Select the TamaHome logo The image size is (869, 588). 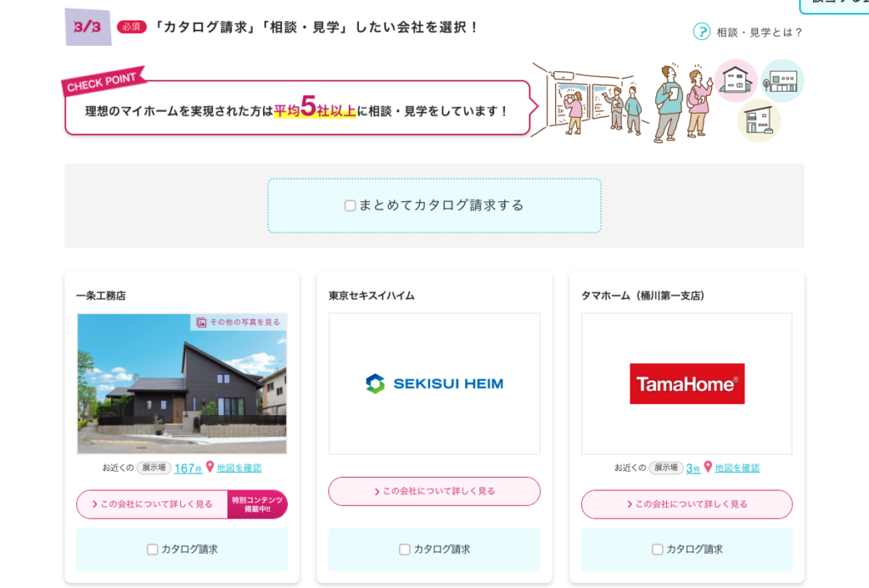[x=687, y=384]
